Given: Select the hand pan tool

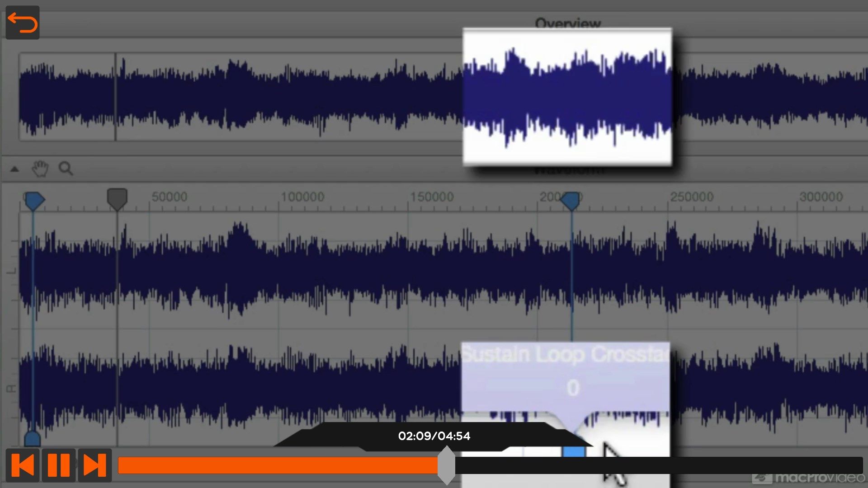Looking at the screenshot, I should click(x=40, y=169).
